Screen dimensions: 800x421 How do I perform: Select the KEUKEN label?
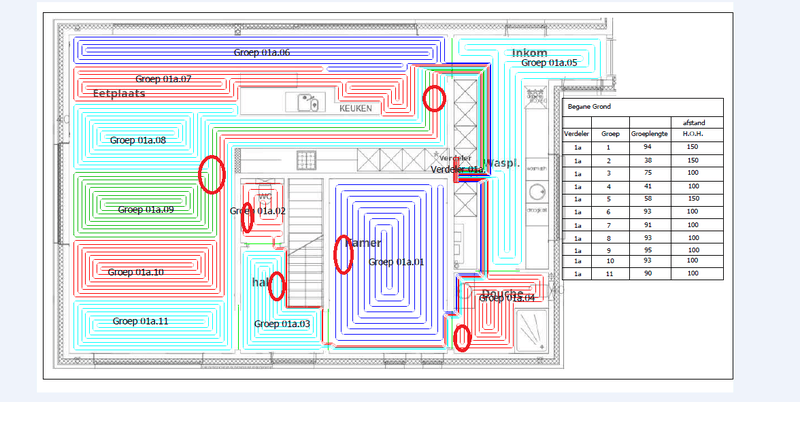pos(356,108)
